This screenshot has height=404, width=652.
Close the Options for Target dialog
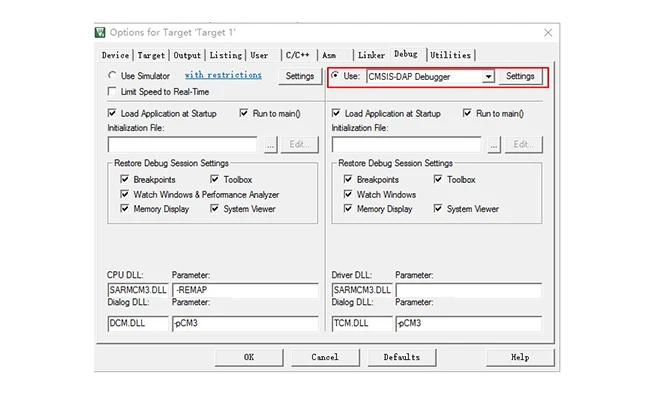[x=548, y=32]
